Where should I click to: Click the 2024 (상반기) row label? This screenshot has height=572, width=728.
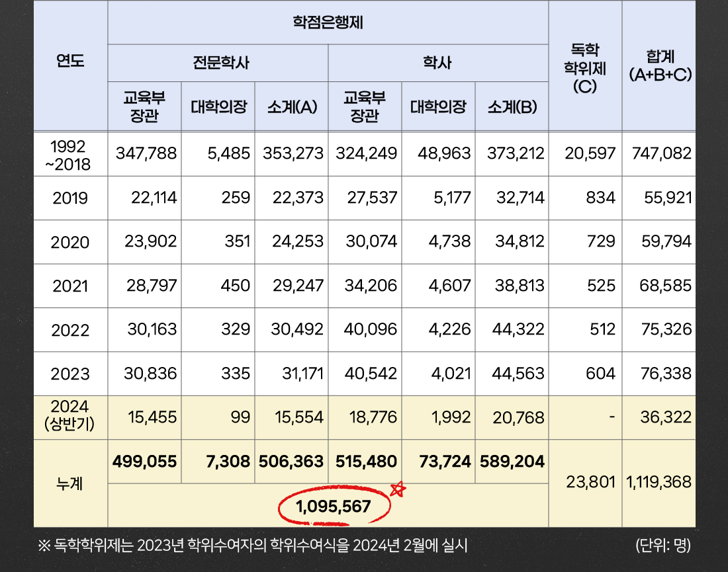coord(70,417)
